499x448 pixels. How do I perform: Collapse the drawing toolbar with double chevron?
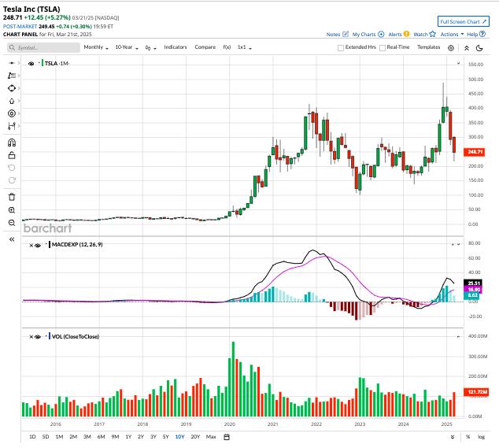click(x=12, y=239)
